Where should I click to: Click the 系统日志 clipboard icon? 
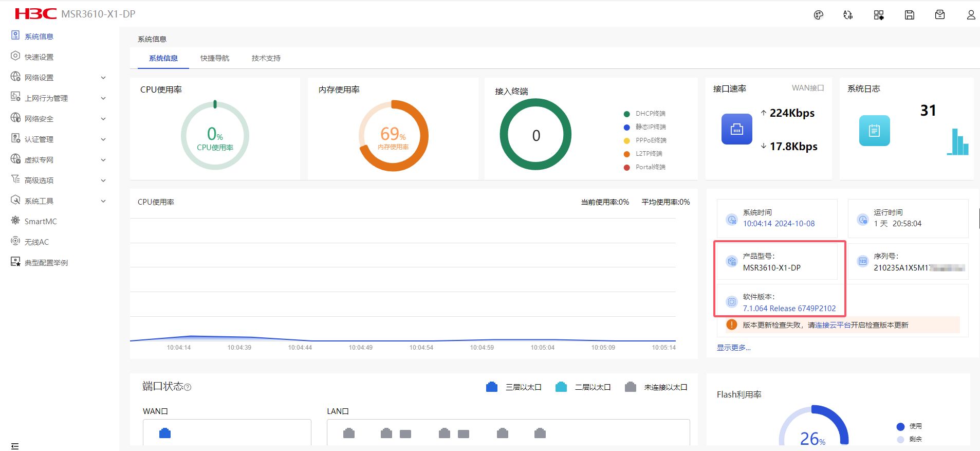click(x=874, y=131)
